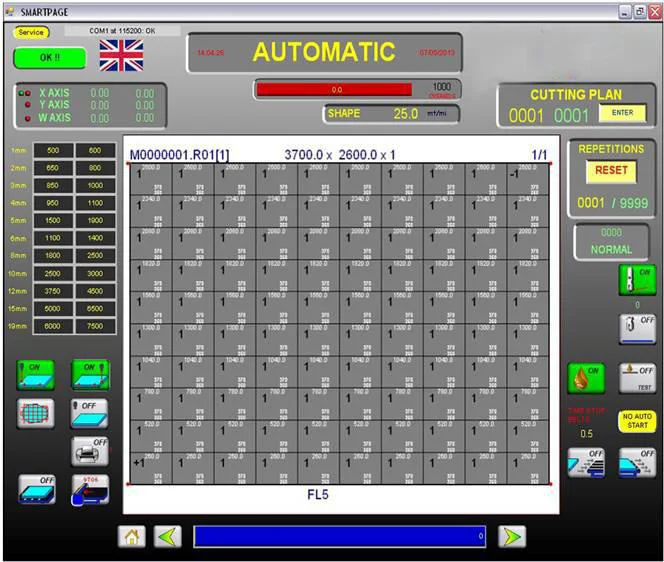Click the NORMAL mode box
Image resolution: width=664 pixels, height=562 pixels.
click(611, 241)
